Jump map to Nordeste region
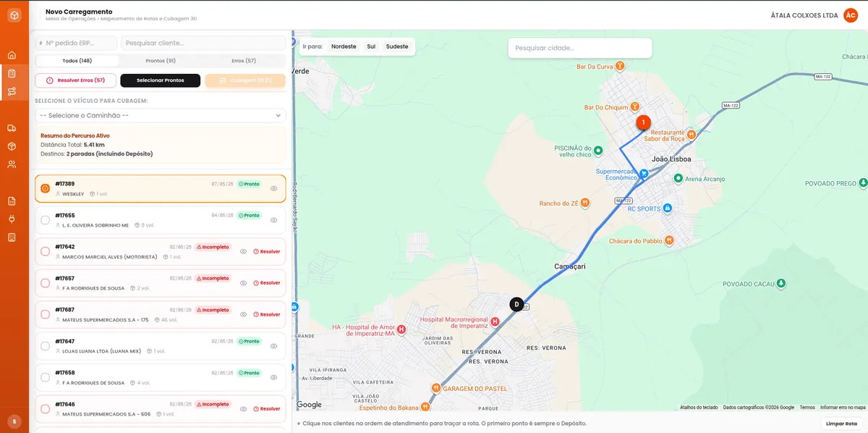Screen dimensions: 868x433 344,46
